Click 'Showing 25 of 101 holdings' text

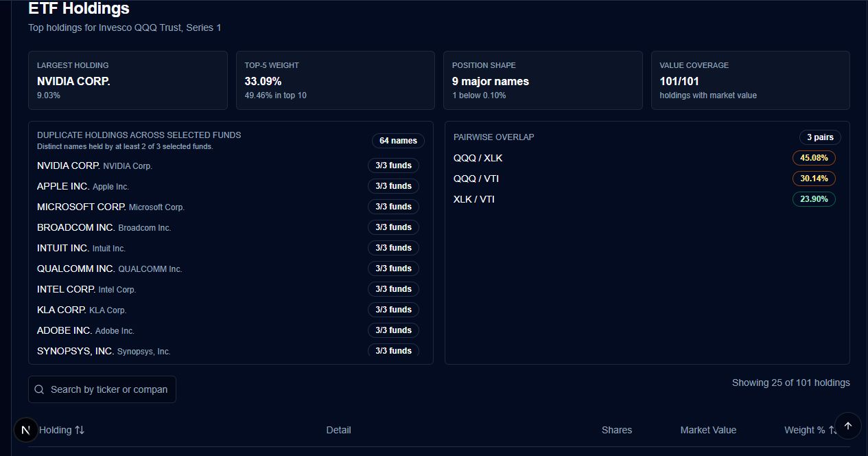790,383
